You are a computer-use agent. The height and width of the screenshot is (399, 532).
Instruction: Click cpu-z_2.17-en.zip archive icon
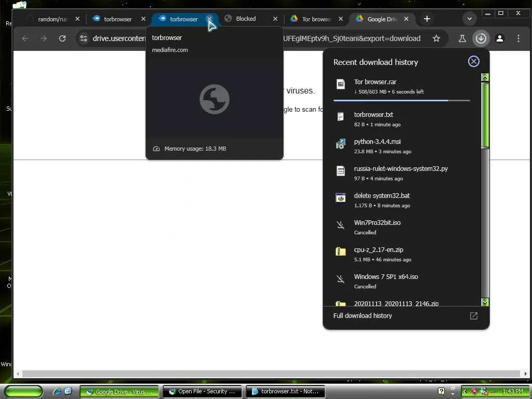click(x=341, y=251)
